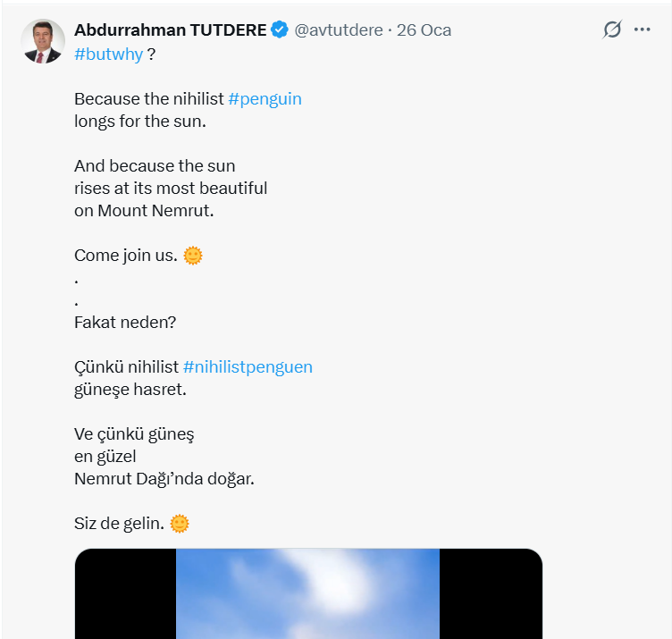Open the Grok explain-post icon
This screenshot has width=672, height=639.
click(611, 29)
